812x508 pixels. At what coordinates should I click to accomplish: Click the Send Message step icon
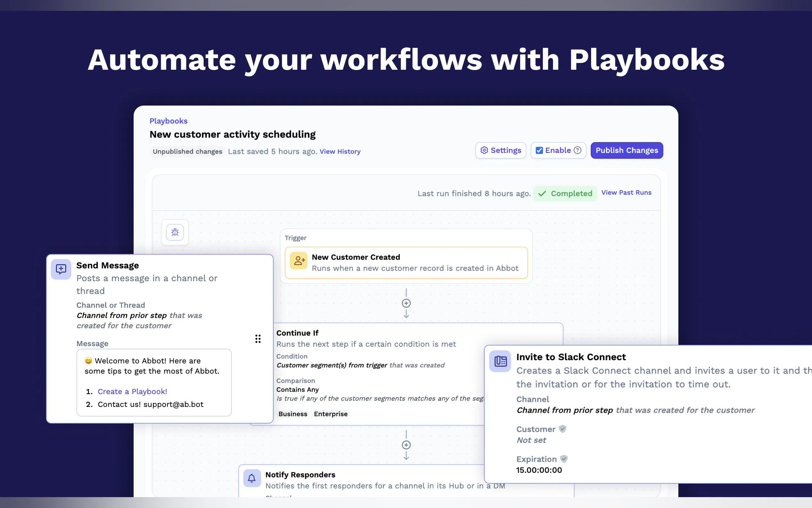pos(61,269)
